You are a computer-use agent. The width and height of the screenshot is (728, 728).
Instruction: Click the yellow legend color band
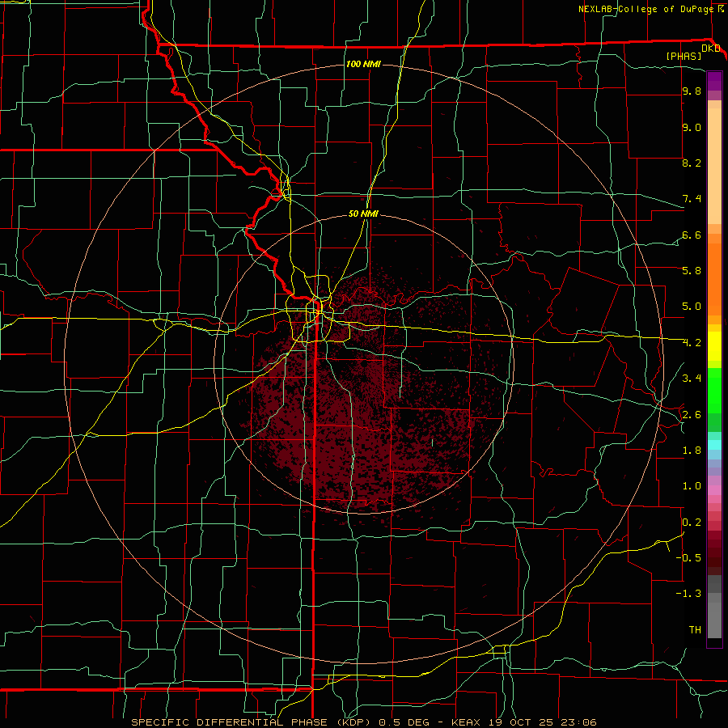[714, 346]
